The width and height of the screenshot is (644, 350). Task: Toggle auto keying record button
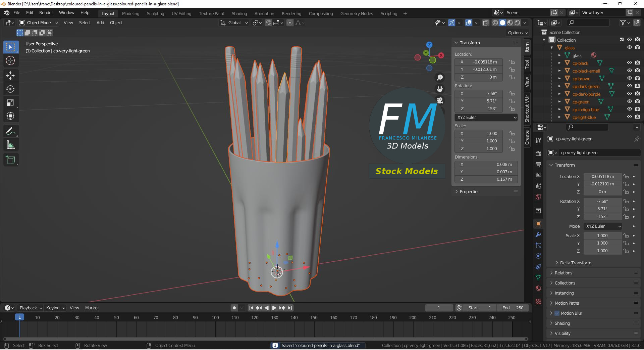pos(234,308)
